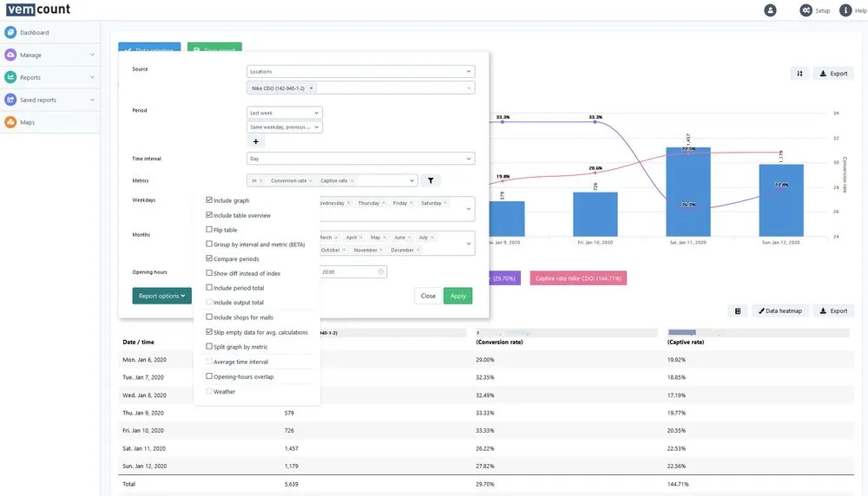Click the Setup gear icon

pos(806,10)
